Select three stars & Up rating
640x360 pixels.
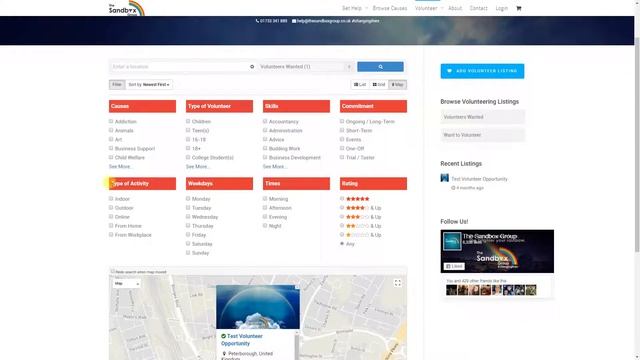click(x=342, y=217)
